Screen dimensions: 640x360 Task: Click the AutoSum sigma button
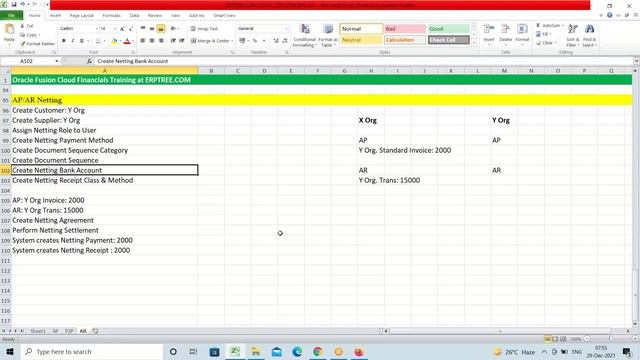click(x=549, y=26)
